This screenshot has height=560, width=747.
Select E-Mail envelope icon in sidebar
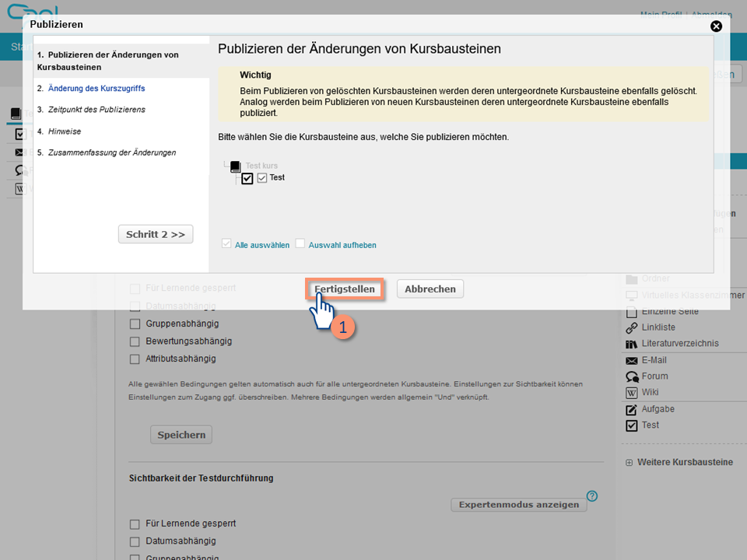[631, 361]
